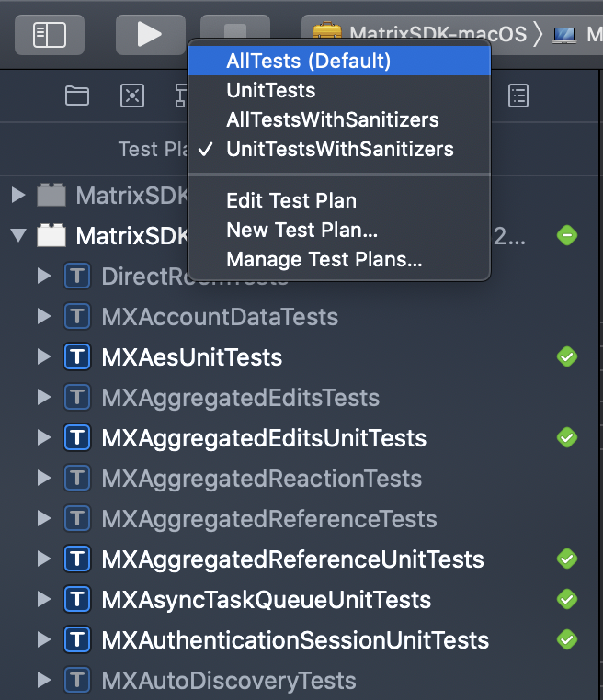Select MXAuthenticationSessionUnitTests row text

pyautogui.click(x=295, y=640)
